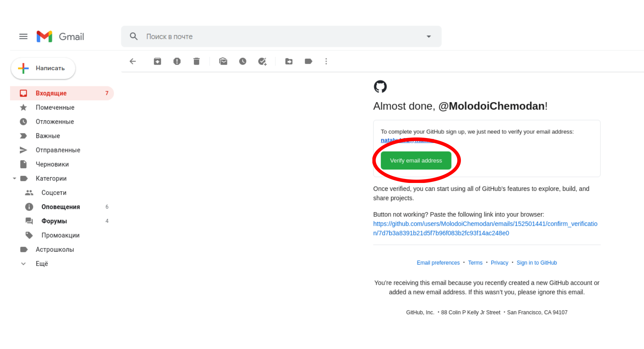The image size is (644, 349).
Task: Archive this email
Action: coord(157,61)
